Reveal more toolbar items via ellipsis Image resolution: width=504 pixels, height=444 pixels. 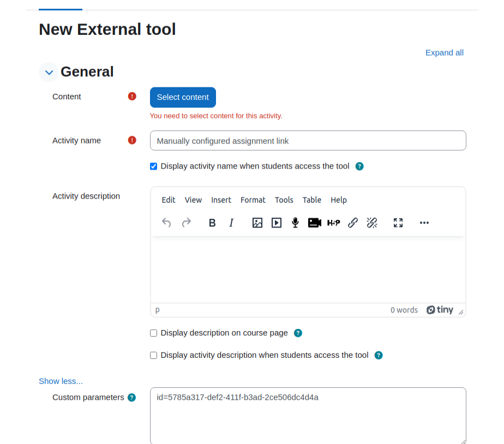coord(424,223)
